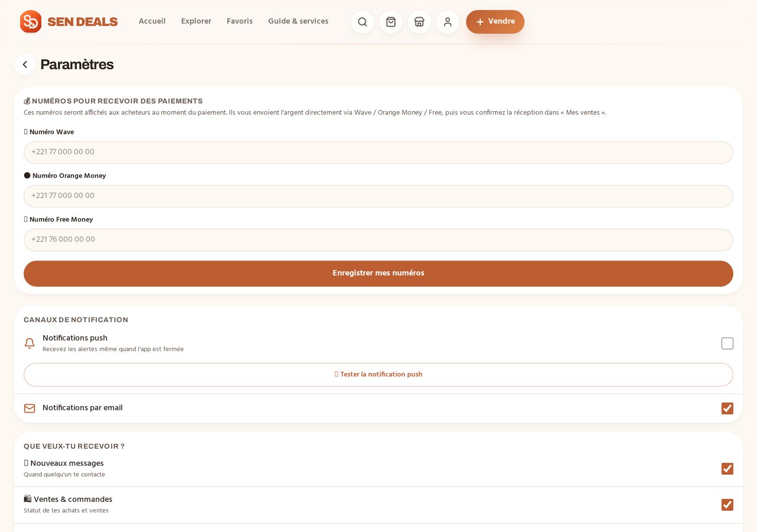This screenshot has width=757, height=532.
Task: Focus the Numéro Free Money input field
Action: click(378, 240)
